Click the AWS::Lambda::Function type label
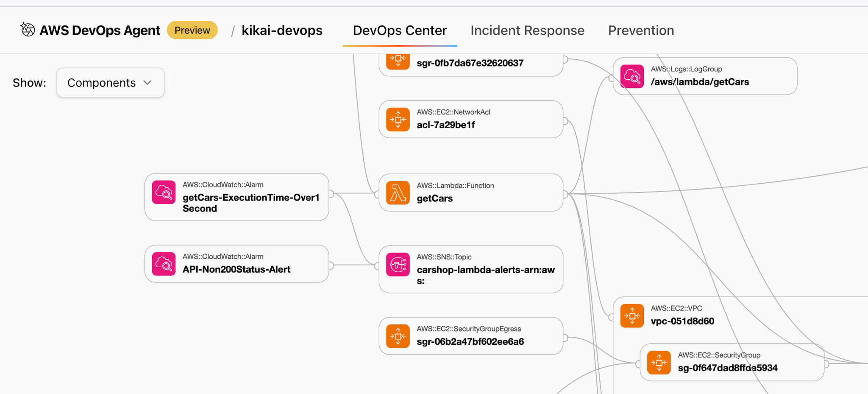The width and height of the screenshot is (868, 394). pyautogui.click(x=455, y=185)
